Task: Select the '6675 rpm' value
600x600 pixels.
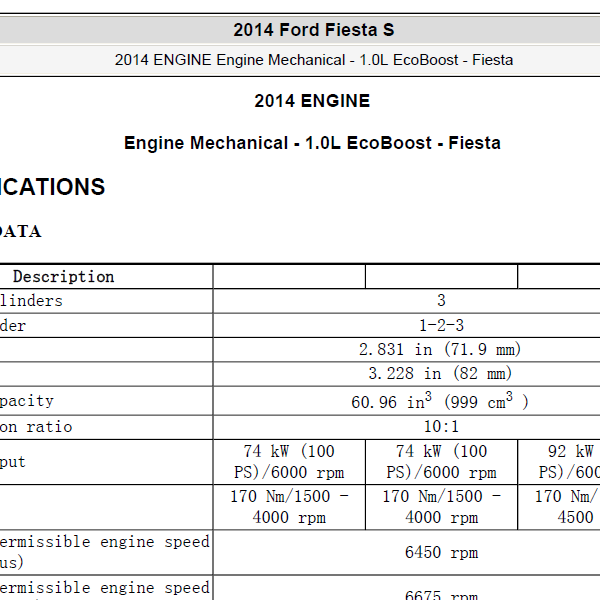Action: click(441, 595)
